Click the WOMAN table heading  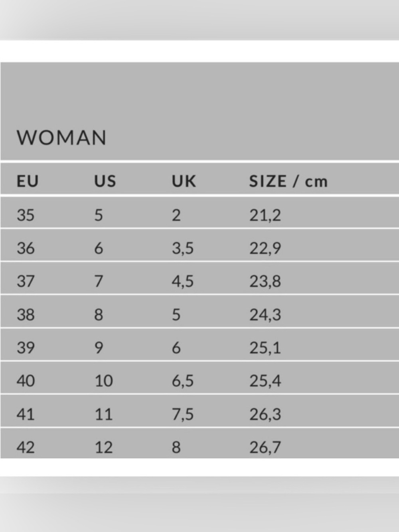pos(61,138)
